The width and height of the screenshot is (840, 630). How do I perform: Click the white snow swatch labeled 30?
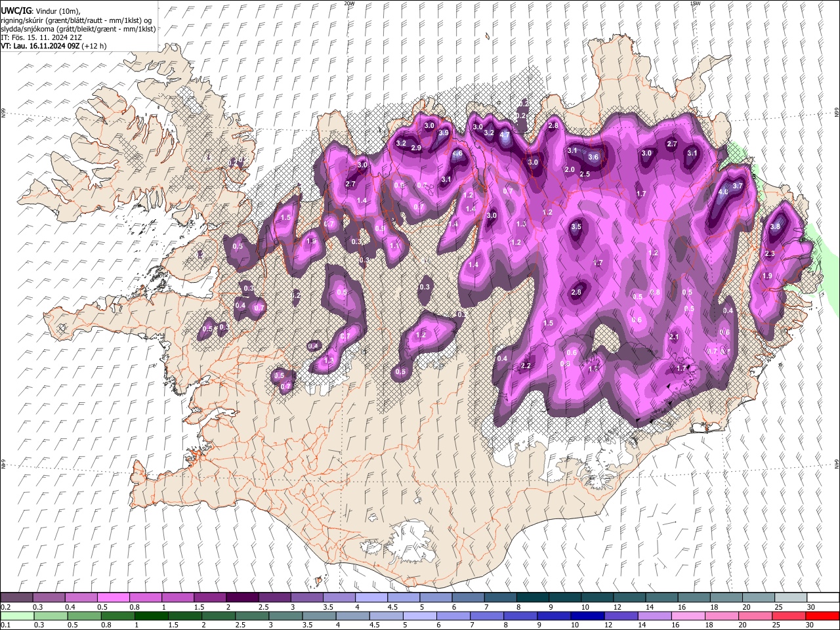point(823,598)
